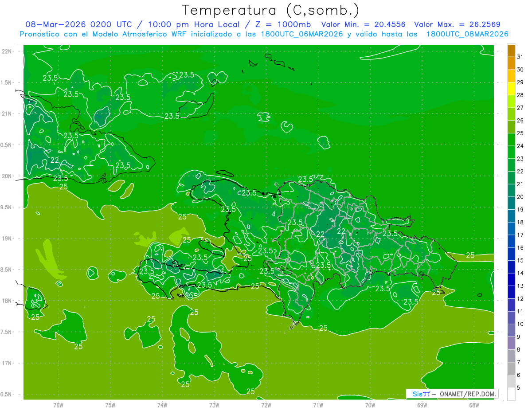Click the '69W' longitude axis label
This screenshot has width=532, height=411.
pyautogui.click(x=422, y=405)
